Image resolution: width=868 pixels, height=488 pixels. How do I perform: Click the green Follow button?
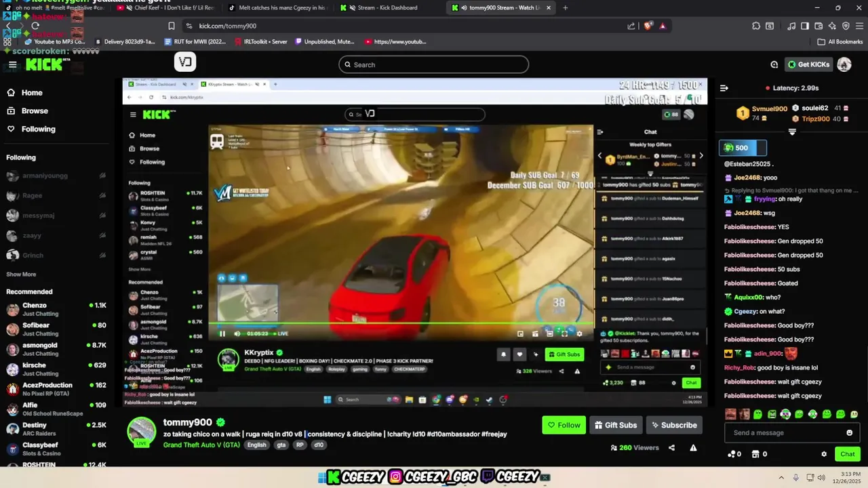(564, 426)
